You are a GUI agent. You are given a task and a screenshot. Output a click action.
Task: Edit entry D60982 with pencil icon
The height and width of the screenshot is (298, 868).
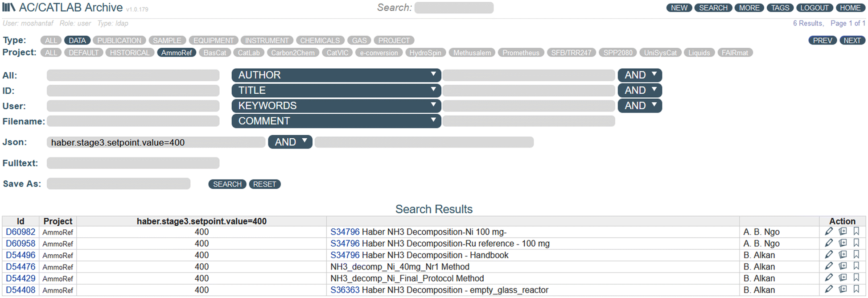pos(829,231)
